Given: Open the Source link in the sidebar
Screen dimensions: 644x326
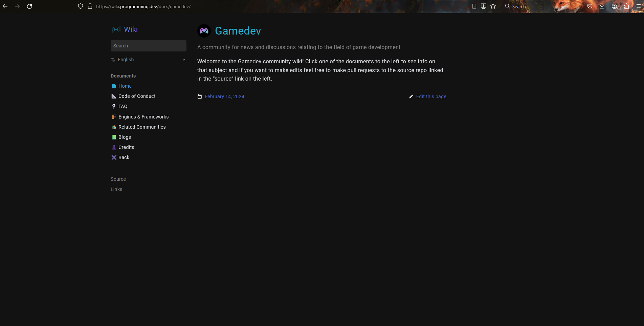Looking at the screenshot, I should [x=118, y=179].
